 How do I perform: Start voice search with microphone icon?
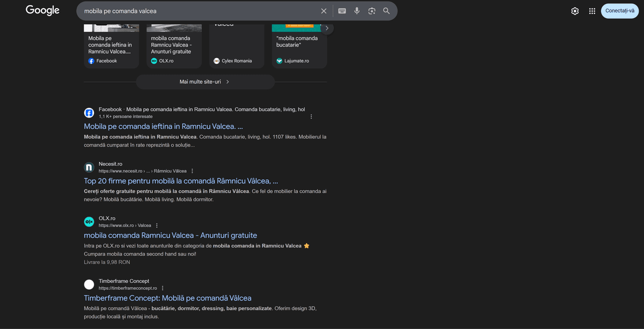pyautogui.click(x=357, y=11)
